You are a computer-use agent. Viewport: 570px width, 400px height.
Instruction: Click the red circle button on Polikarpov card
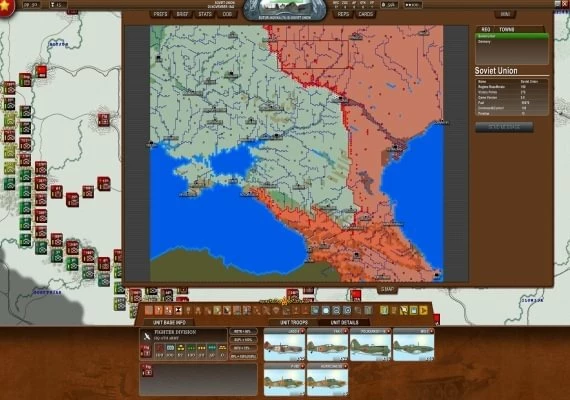[389, 331]
